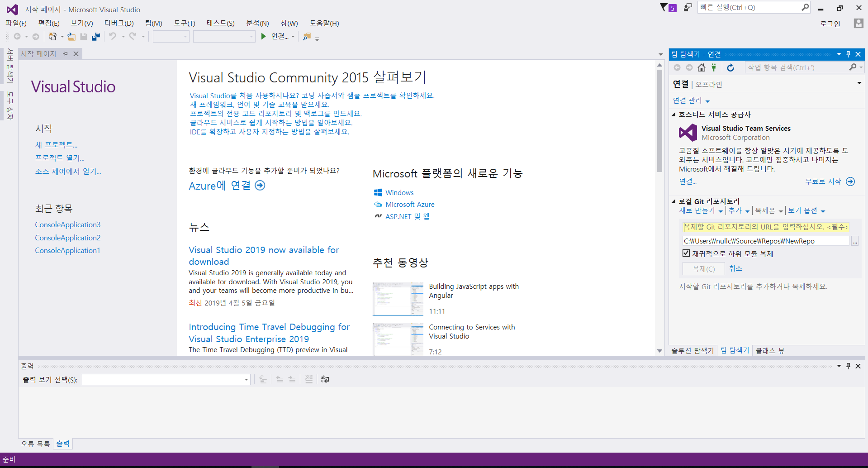
Task: Click the 취소 cancel link
Action: pyautogui.click(x=735, y=268)
